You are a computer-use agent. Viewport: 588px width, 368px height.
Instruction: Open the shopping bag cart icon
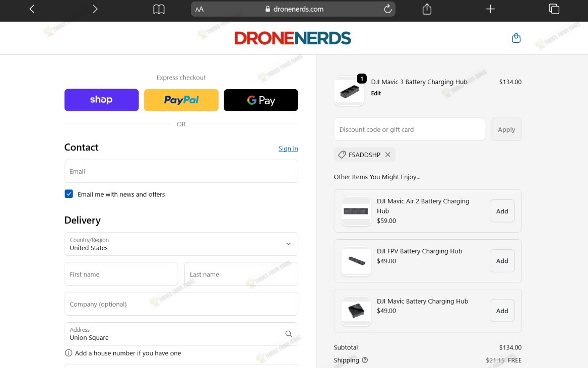click(516, 38)
